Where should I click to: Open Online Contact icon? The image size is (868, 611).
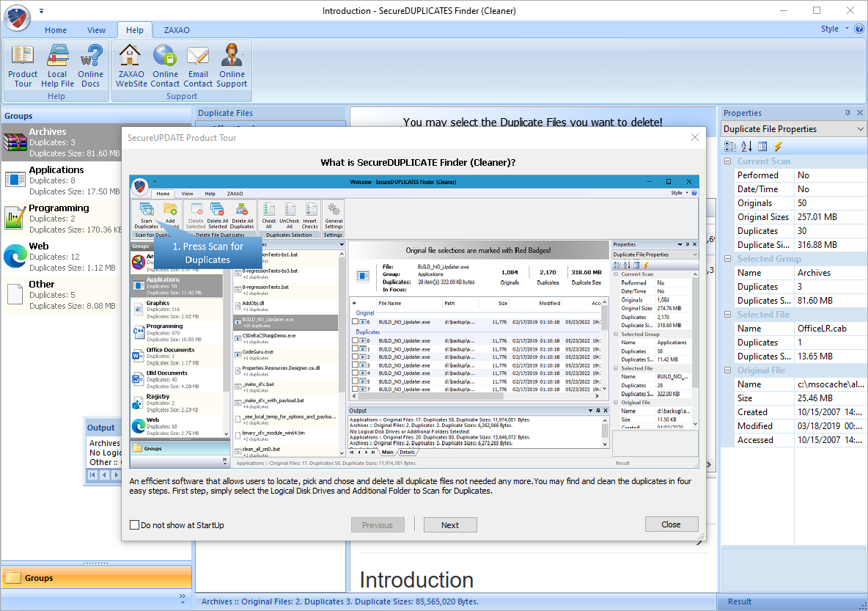pyautogui.click(x=165, y=67)
